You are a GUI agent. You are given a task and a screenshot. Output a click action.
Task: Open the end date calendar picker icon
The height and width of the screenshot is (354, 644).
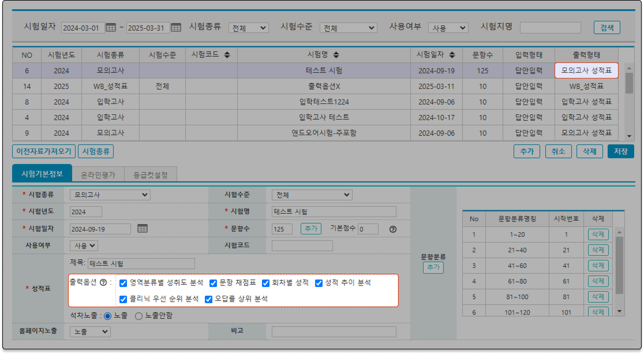[x=176, y=28]
